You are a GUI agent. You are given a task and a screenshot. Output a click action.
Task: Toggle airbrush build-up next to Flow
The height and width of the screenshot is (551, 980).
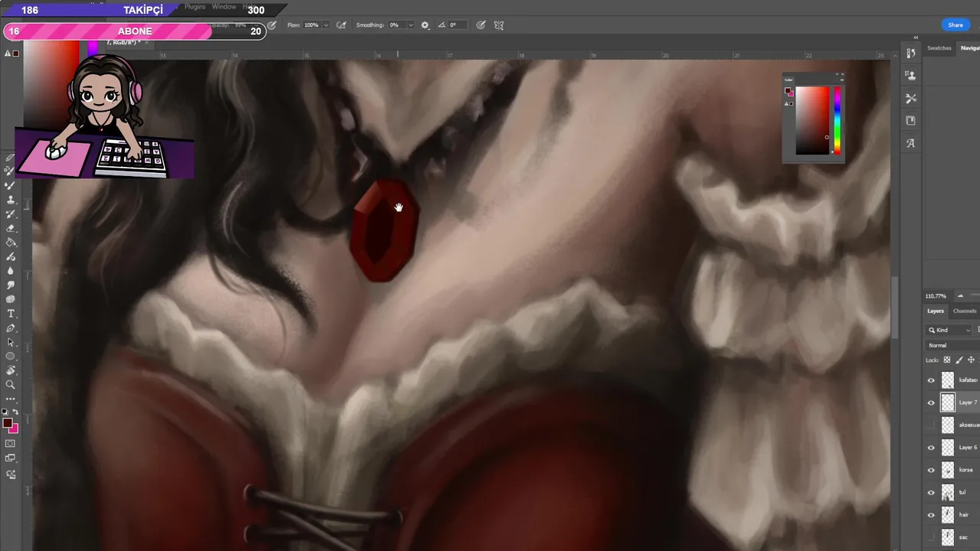click(x=341, y=25)
